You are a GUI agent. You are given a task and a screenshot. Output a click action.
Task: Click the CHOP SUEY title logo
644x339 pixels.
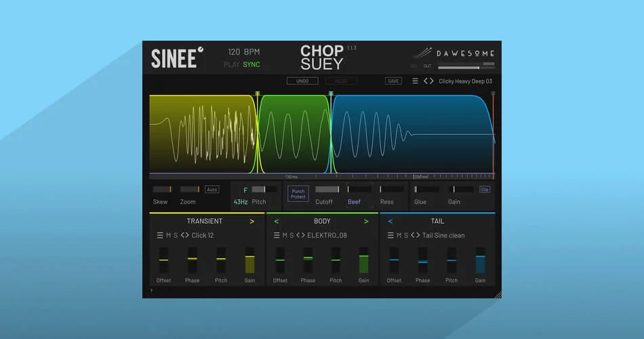tap(322, 58)
